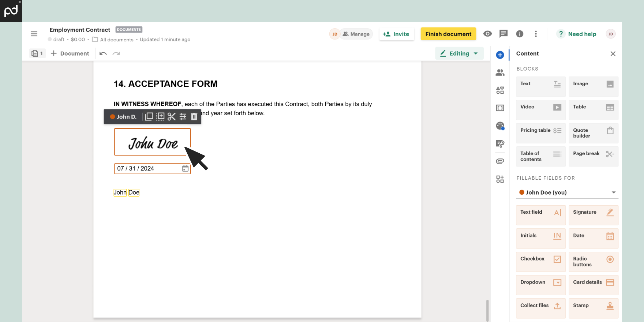The image size is (644, 322).
Task: Click the 07 / 31 / 2024 date field
Action: [153, 168]
